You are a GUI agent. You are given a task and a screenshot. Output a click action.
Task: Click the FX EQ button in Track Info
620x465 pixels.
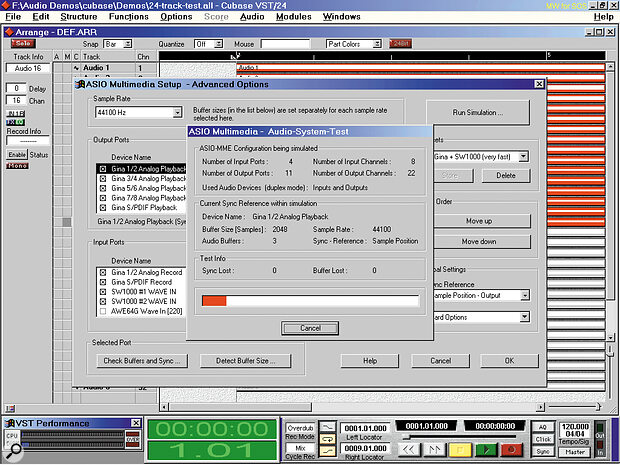(x=16, y=122)
